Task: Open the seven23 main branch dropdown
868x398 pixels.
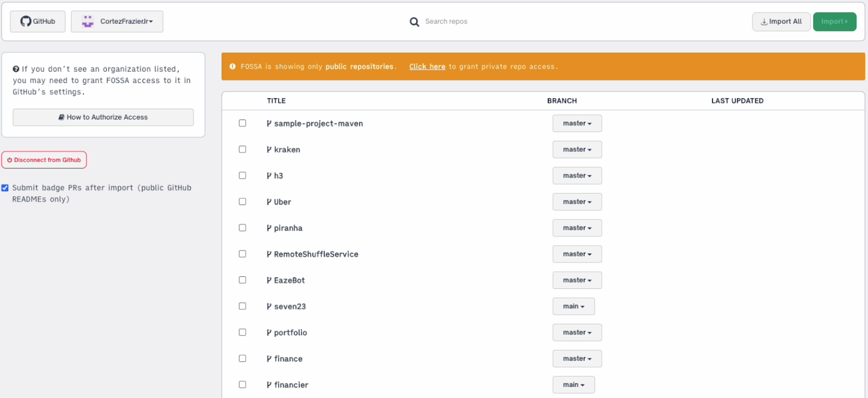Action: [574, 306]
